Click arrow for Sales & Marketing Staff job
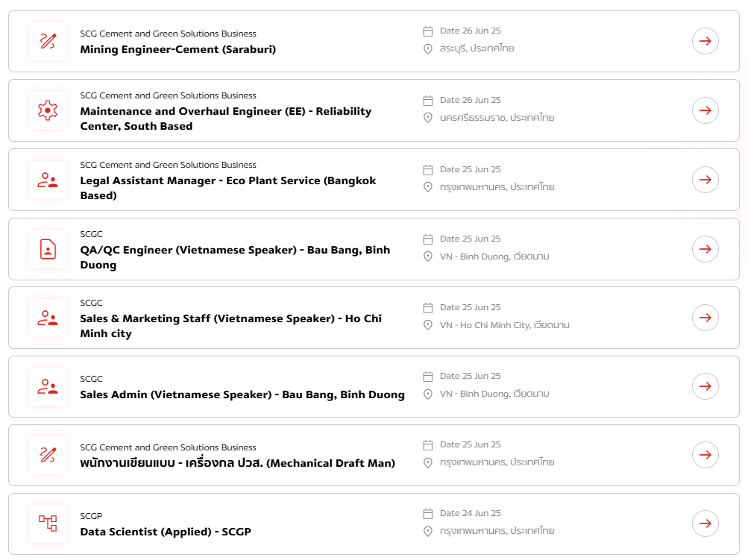Screen dimensions: 748x560 point(705,318)
